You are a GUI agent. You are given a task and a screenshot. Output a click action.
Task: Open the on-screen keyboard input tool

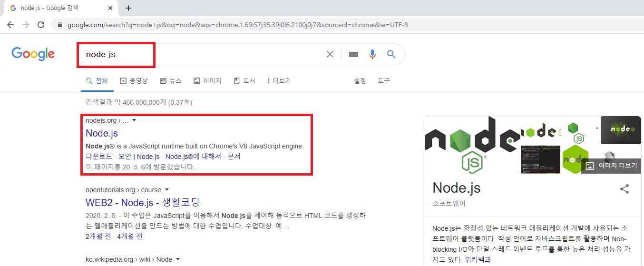click(353, 54)
